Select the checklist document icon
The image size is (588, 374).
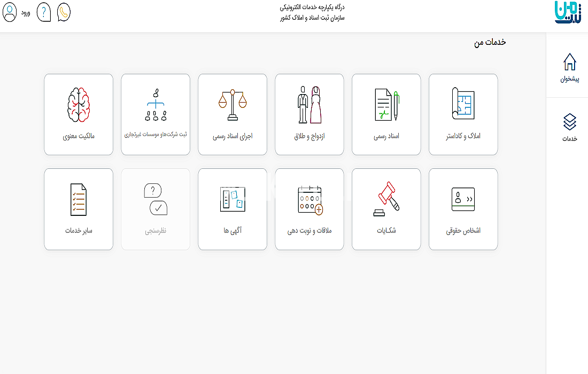pos(79,199)
